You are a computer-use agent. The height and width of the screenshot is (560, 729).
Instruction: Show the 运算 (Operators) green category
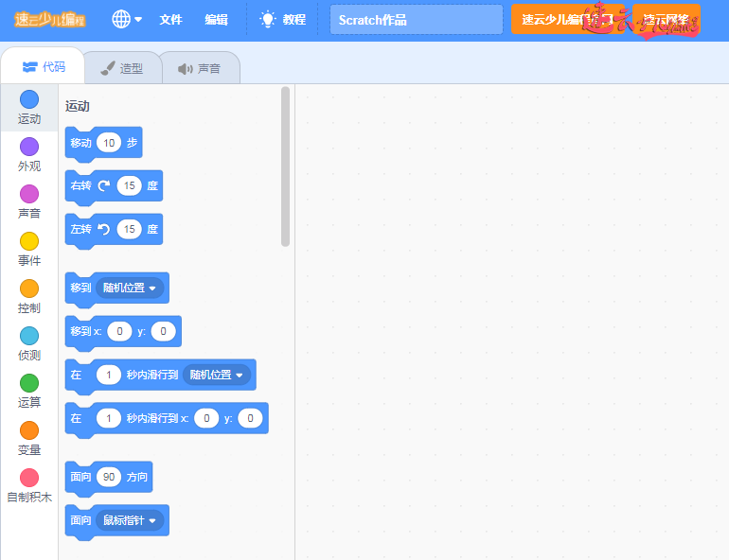coord(29,383)
